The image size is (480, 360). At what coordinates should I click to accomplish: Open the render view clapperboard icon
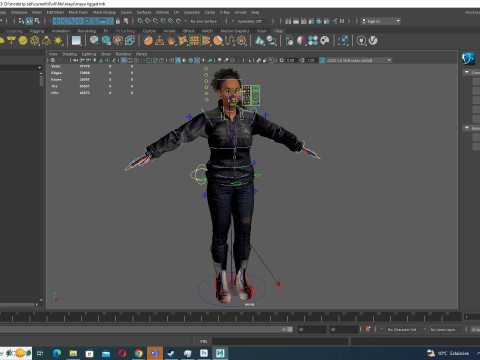[x=288, y=21]
